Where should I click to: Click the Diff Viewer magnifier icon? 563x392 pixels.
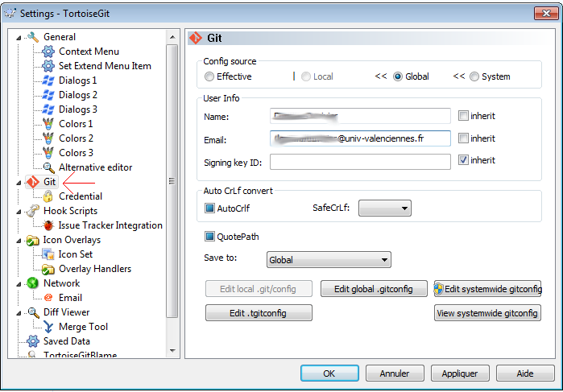tap(33, 312)
